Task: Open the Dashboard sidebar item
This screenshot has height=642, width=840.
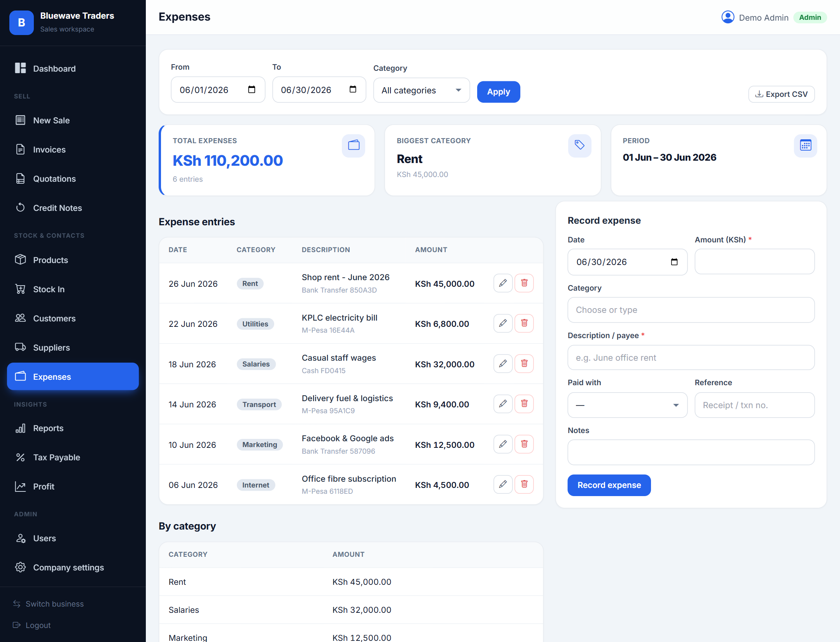Action: [73, 68]
